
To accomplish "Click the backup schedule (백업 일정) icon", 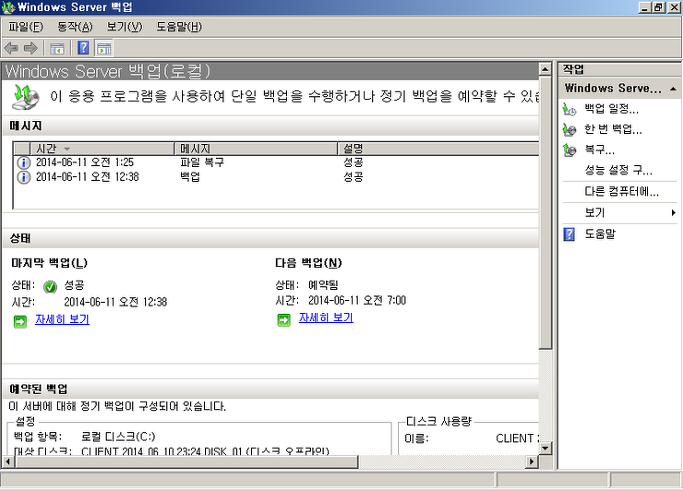I will pyautogui.click(x=569, y=109).
